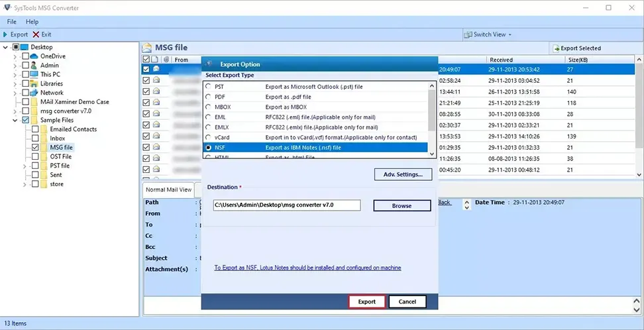Expand the Network tree node
Image resolution: width=644 pixels, height=330 pixels.
tap(15, 93)
